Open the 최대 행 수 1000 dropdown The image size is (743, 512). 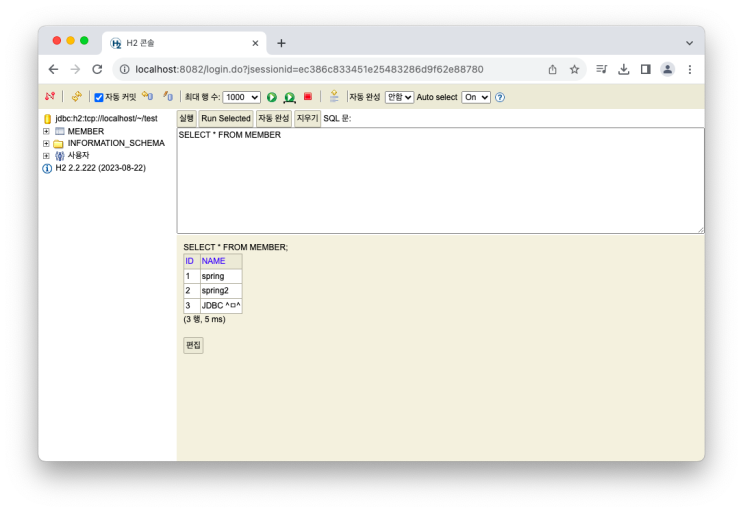tap(241, 97)
